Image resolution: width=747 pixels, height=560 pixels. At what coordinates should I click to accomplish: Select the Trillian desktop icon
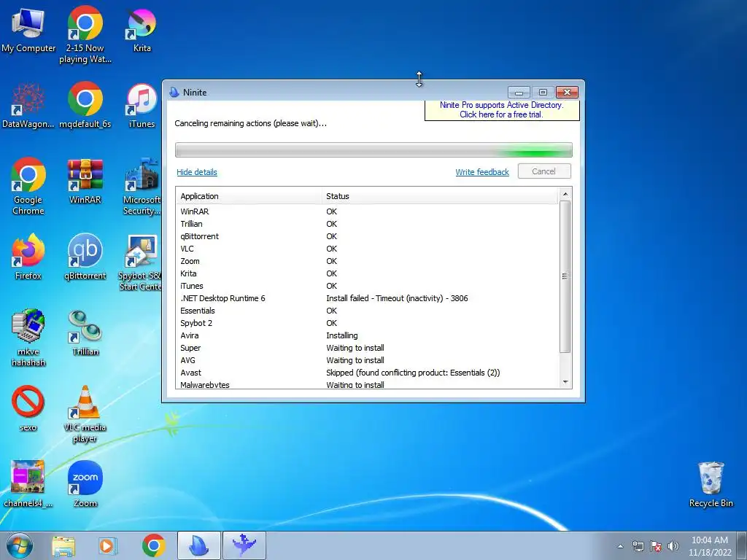pos(85,332)
